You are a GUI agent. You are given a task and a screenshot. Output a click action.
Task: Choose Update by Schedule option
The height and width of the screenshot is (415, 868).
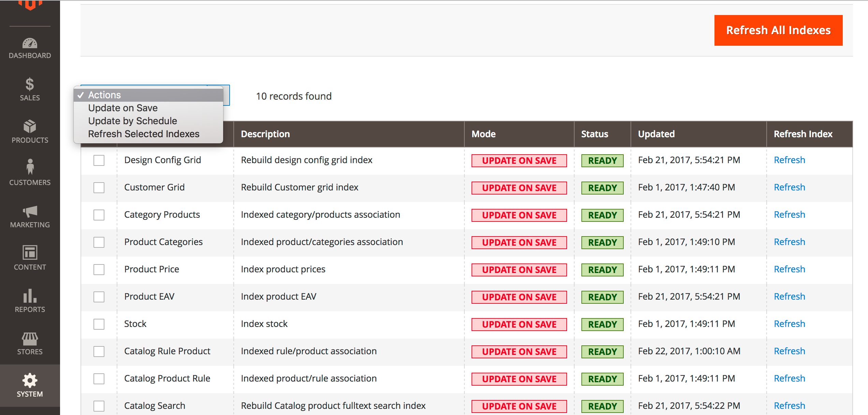(132, 121)
